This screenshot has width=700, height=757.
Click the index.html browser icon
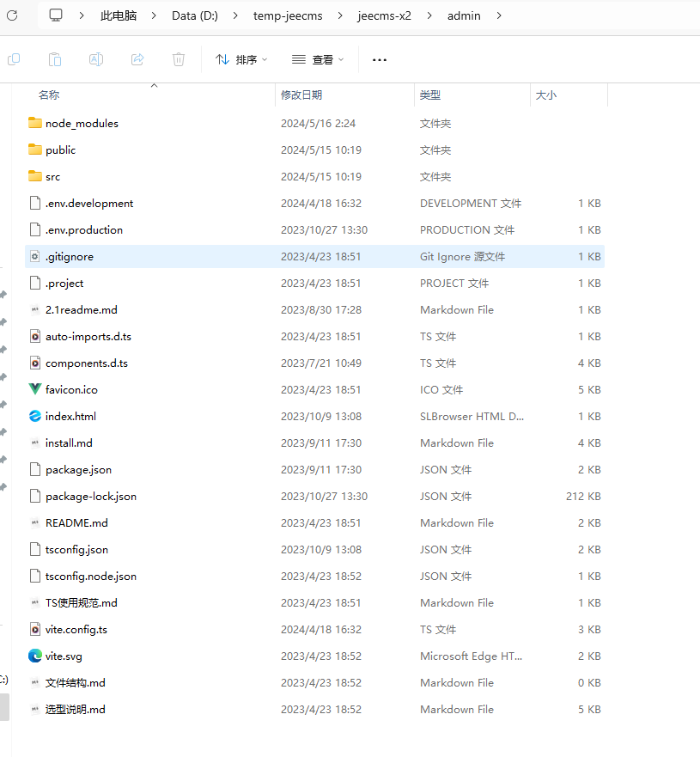34,416
